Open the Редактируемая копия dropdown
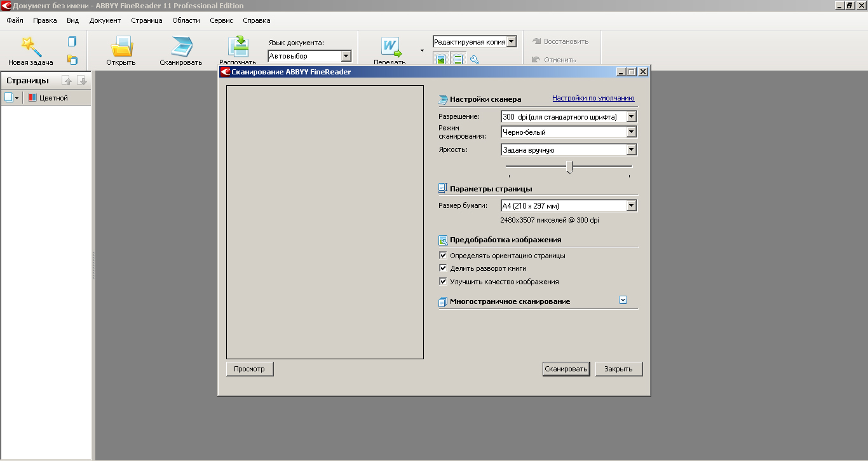Image resolution: width=868 pixels, height=461 pixels. click(512, 42)
